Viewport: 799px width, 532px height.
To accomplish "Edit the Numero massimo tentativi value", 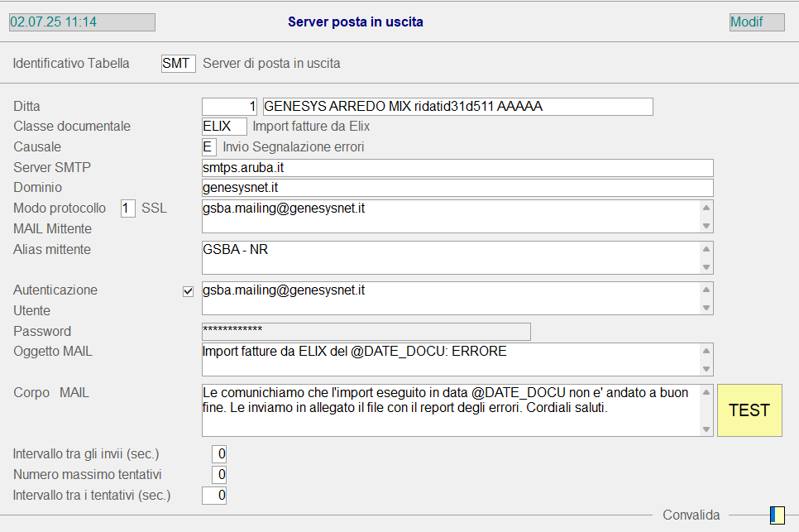I will 219,475.
